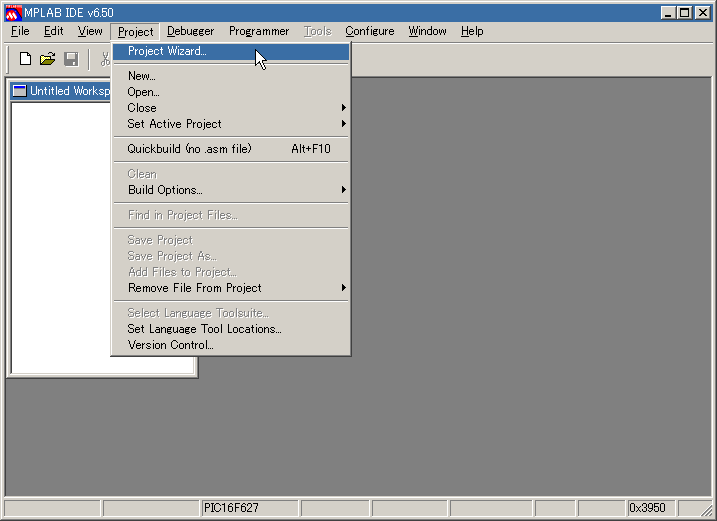This screenshot has width=717, height=521.
Task: Open the Edit menu
Action: [54, 31]
